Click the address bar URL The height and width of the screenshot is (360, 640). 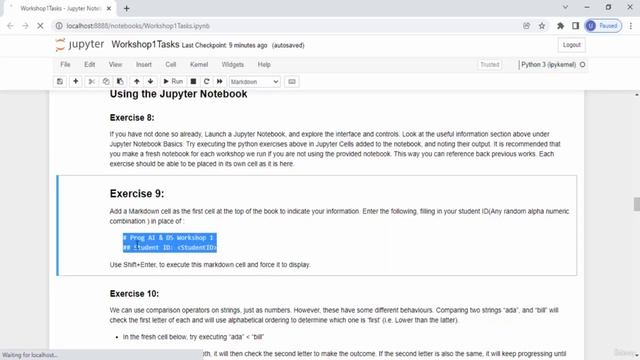tap(138, 26)
